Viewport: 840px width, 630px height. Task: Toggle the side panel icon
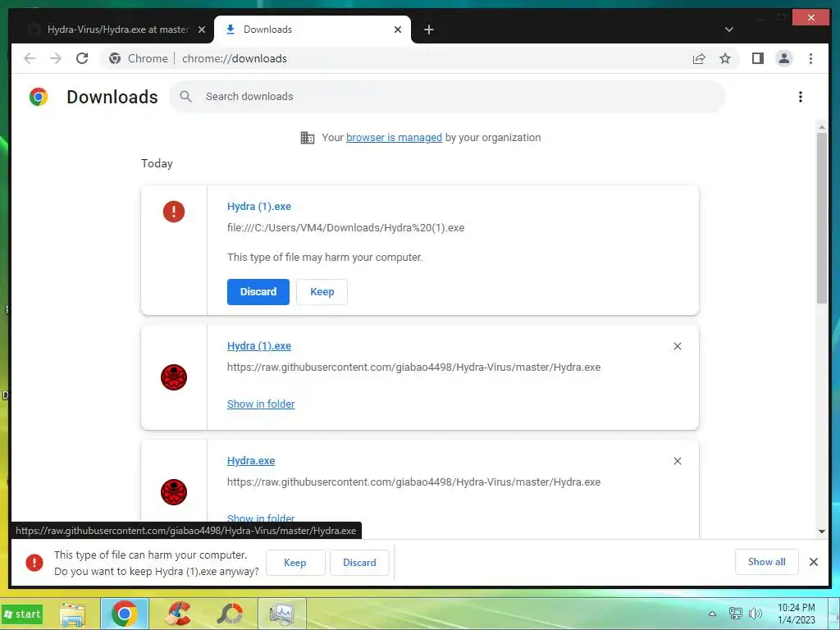coord(757,58)
